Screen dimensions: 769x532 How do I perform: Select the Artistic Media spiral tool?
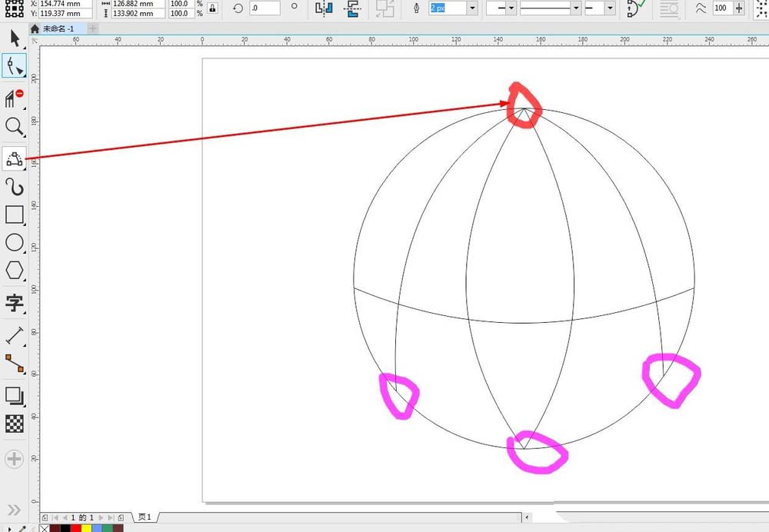pos(15,186)
